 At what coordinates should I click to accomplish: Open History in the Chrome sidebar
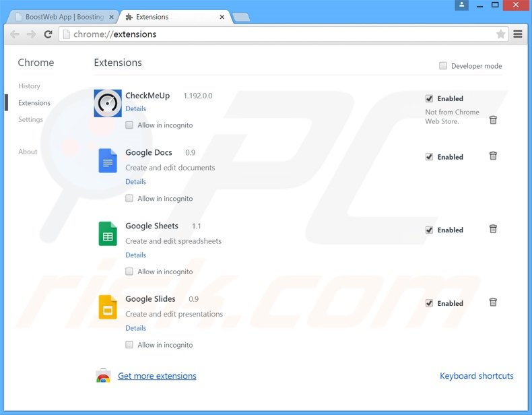(x=29, y=86)
